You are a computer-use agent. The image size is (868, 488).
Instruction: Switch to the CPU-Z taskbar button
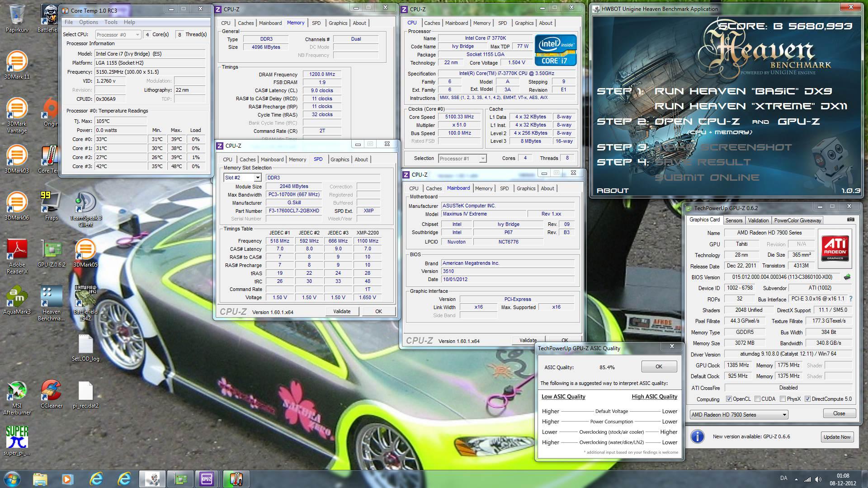click(207, 479)
